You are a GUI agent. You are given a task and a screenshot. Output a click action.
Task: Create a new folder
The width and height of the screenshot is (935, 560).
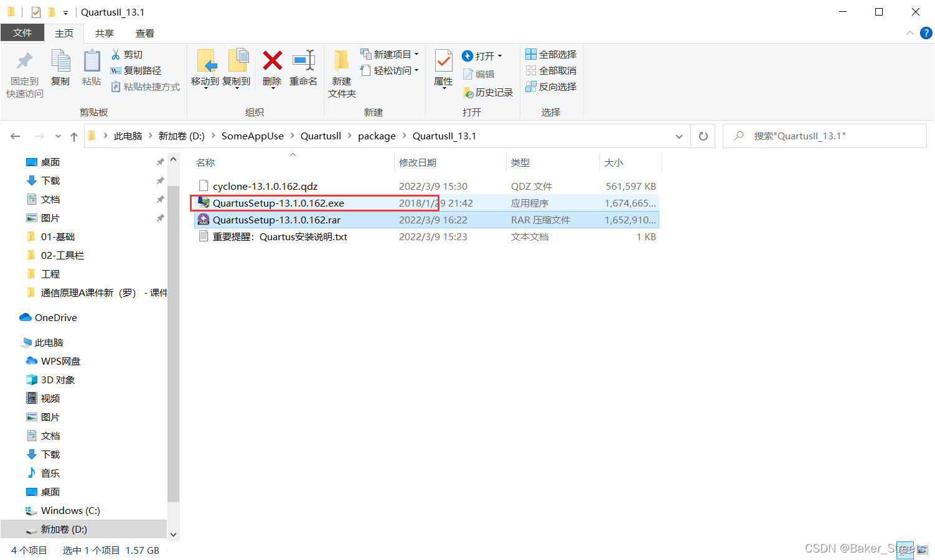pyautogui.click(x=342, y=74)
